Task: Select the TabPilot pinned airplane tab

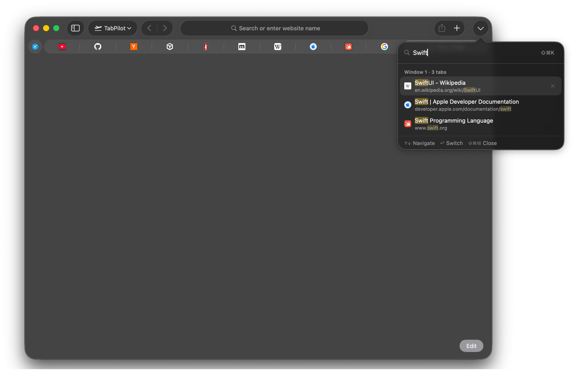Action: click(35, 47)
